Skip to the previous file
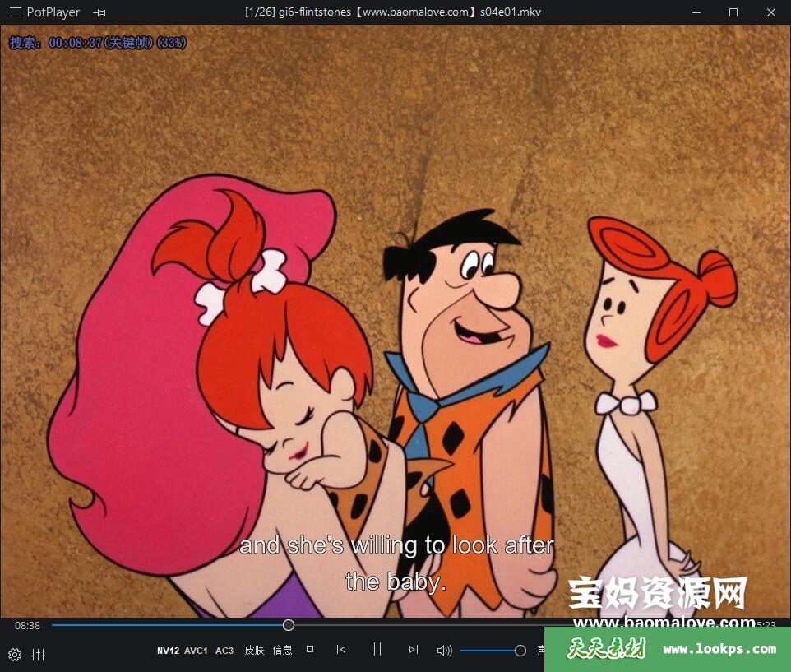The width and height of the screenshot is (791, 672). (x=341, y=649)
